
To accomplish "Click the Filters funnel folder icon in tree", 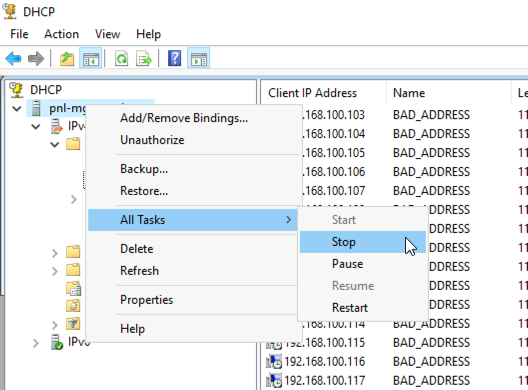I will (73, 324).
